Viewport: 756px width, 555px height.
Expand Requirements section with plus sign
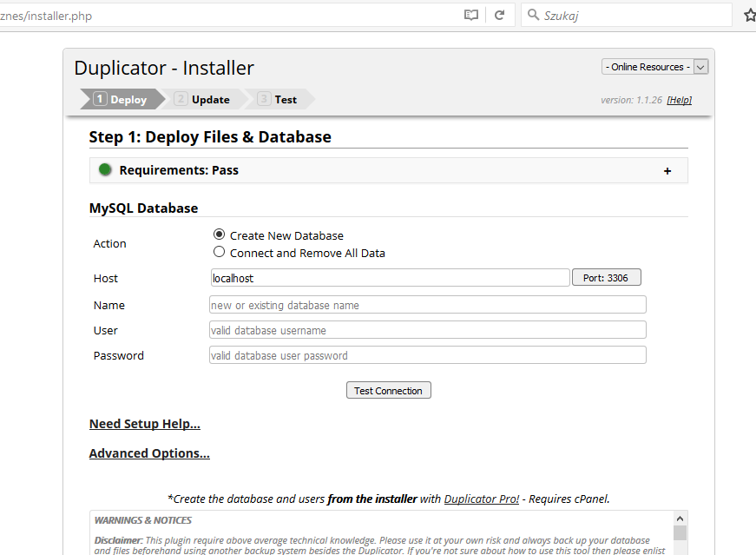[x=667, y=171]
